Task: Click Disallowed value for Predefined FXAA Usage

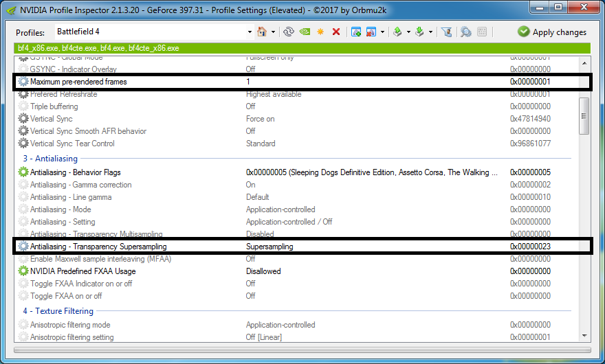Action: 263,271
